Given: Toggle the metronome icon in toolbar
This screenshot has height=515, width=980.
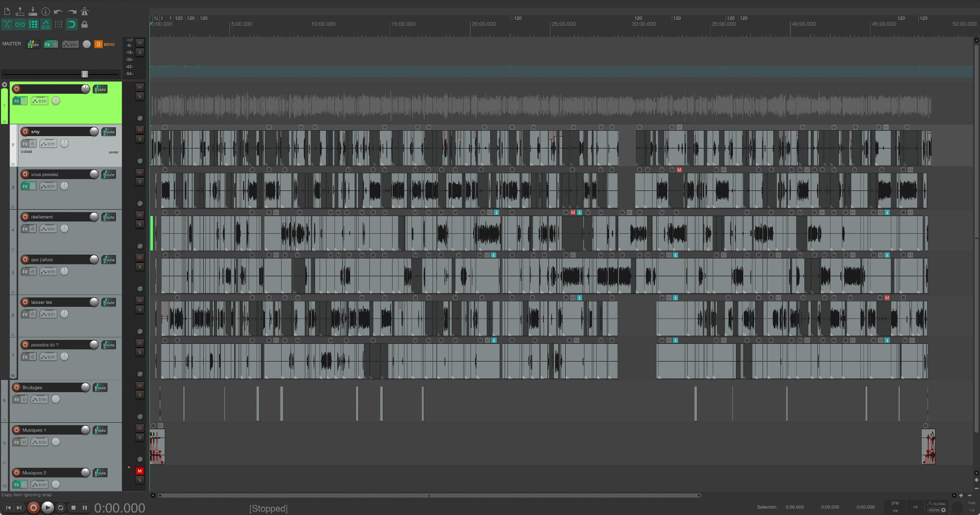Looking at the screenshot, I should click(84, 11).
